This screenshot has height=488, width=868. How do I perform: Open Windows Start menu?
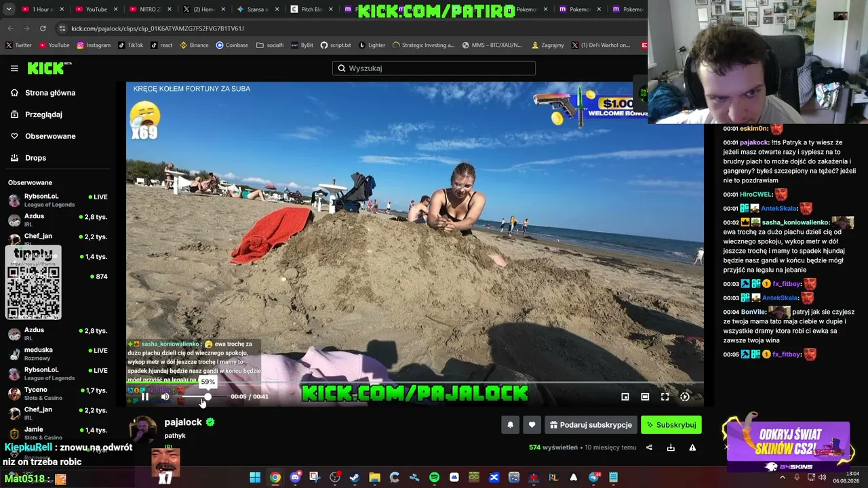(255, 478)
